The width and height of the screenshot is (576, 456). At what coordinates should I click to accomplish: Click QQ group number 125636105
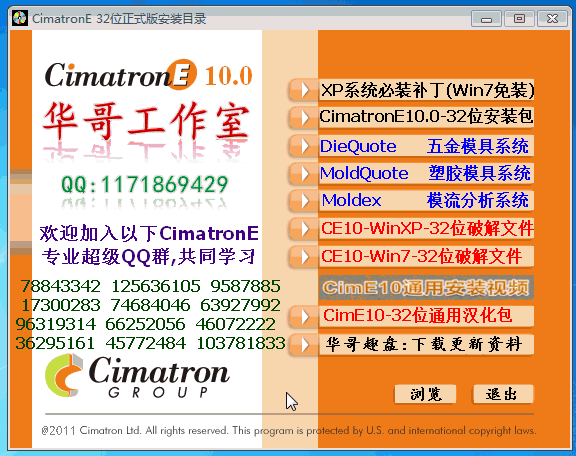[156, 286]
